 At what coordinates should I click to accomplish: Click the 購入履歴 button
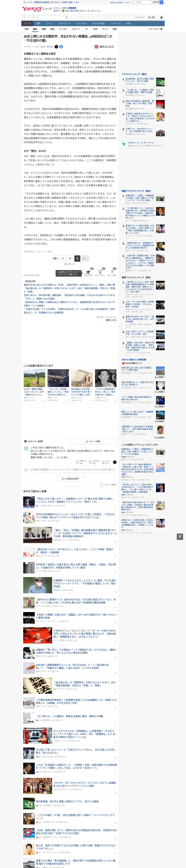pyautogui.click(x=152, y=18)
